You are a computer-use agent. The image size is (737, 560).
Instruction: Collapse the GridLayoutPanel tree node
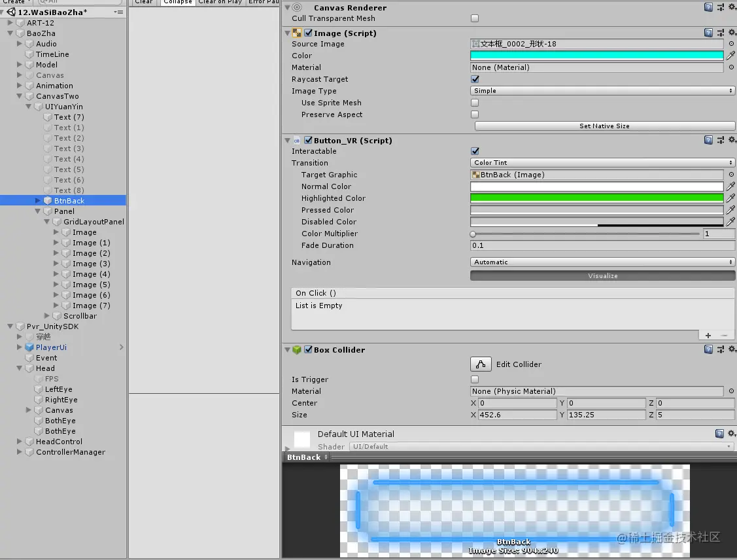click(47, 222)
